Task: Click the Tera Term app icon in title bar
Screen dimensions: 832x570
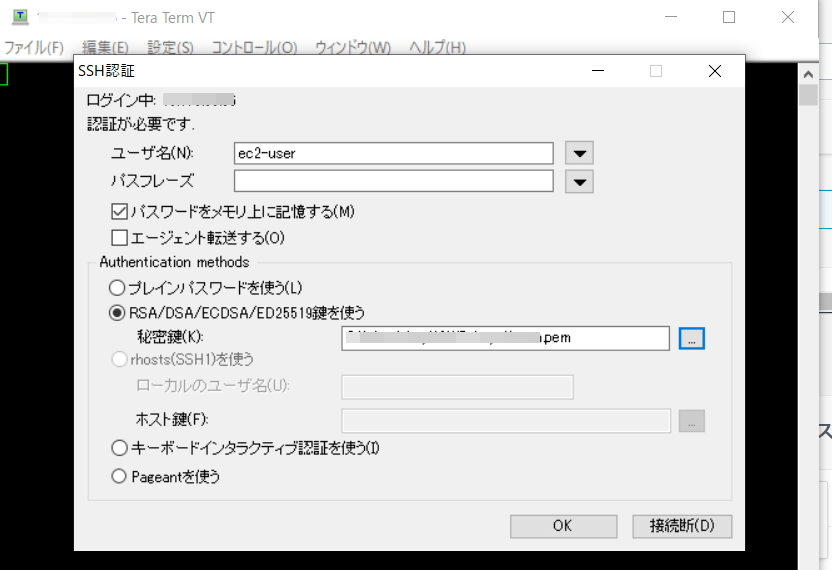Action: tap(20, 17)
